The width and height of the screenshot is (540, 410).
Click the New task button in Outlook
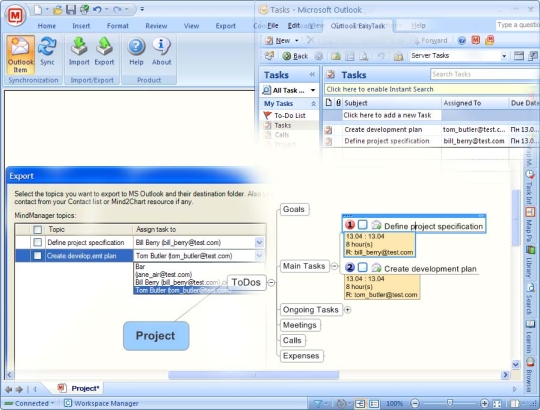pos(278,41)
